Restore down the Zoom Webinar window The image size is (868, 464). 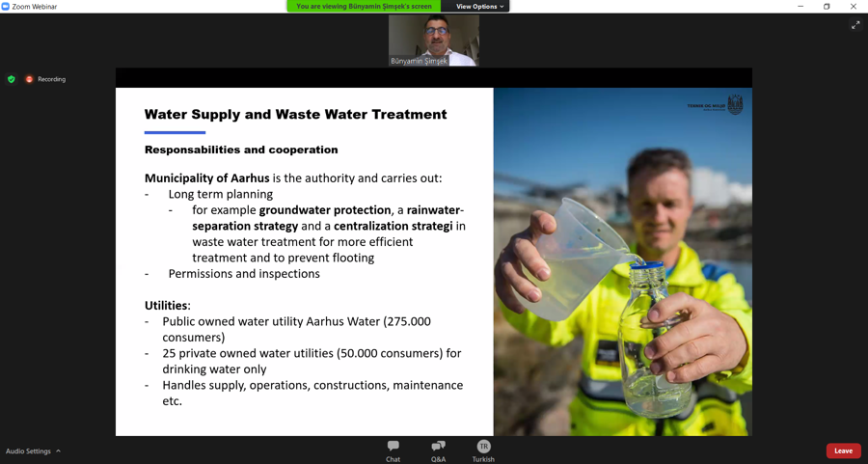(x=827, y=6)
